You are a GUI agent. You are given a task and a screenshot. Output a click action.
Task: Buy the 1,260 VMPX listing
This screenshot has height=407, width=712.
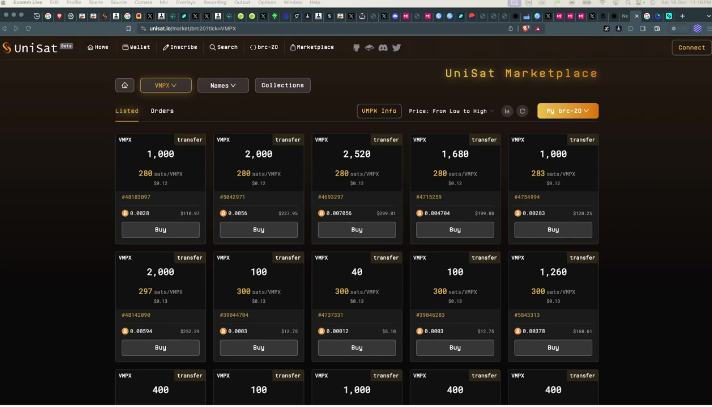pos(553,348)
